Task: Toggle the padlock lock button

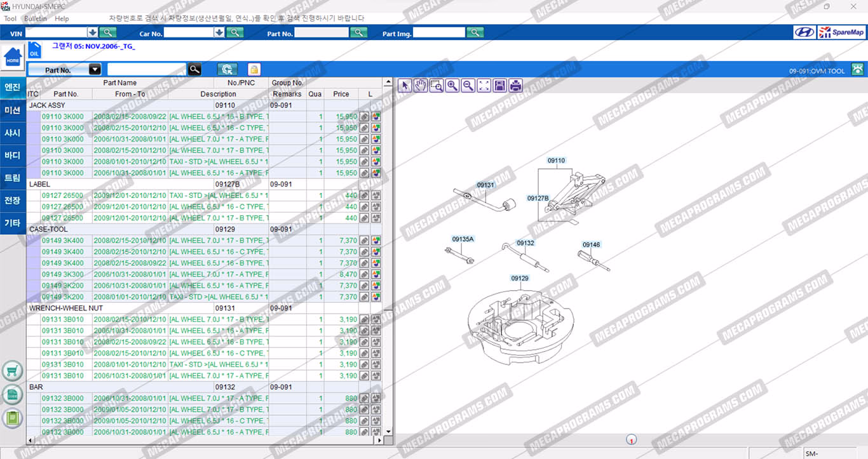Action: click(x=254, y=70)
